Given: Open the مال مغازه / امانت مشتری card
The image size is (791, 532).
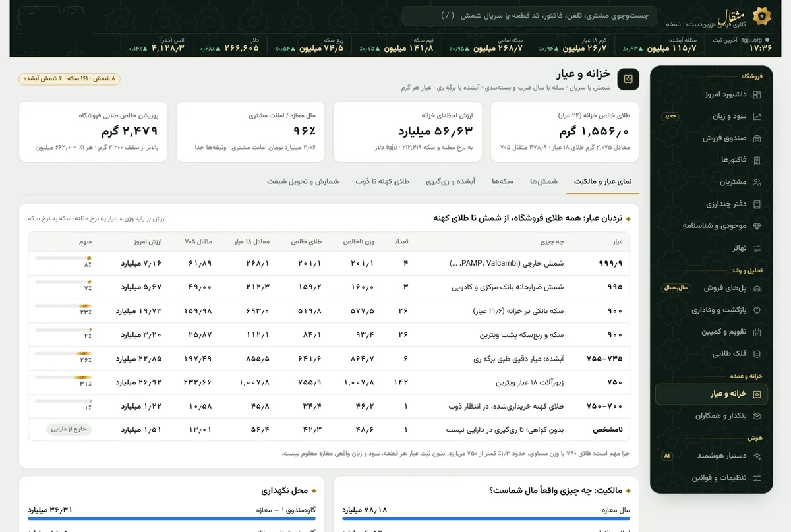Looking at the screenshot, I should [x=250, y=131].
